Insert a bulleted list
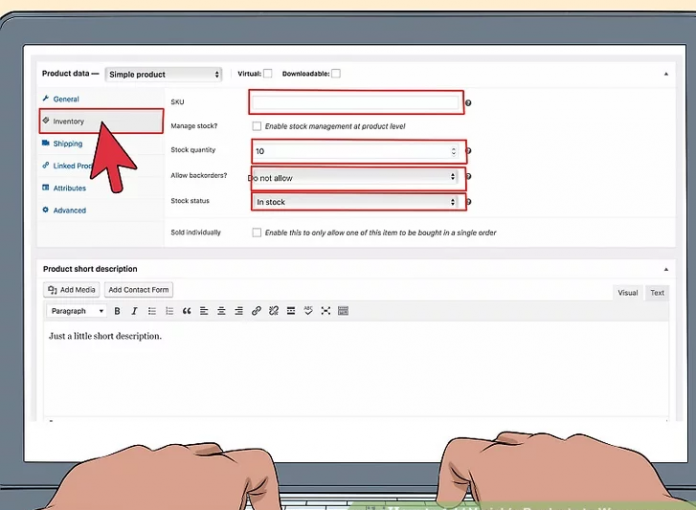The width and height of the screenshot is (696, 510). coord(151,311)
